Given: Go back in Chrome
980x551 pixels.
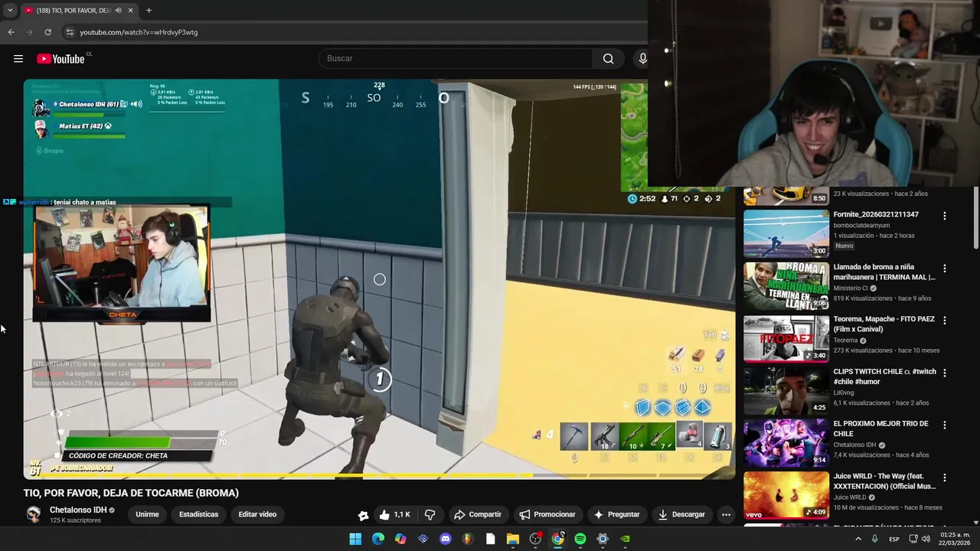Looking at the screenshot, I should click(x=11, y=32).
